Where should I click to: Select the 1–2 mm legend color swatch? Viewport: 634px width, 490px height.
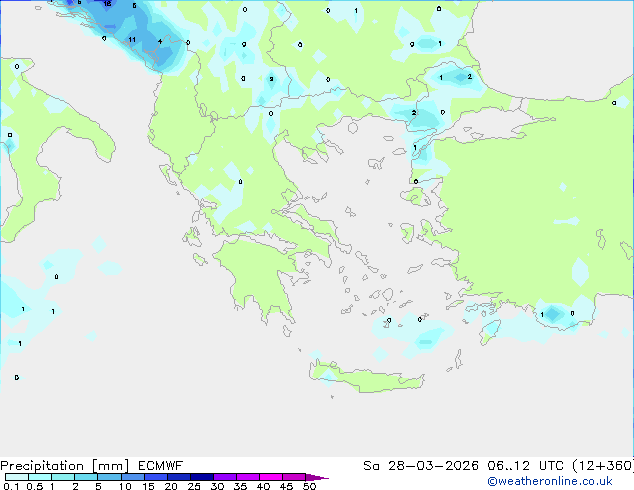coord(63,477)
